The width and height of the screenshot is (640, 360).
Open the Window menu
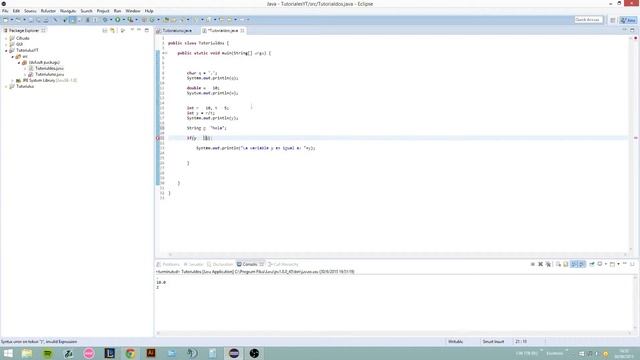(133, 11)
